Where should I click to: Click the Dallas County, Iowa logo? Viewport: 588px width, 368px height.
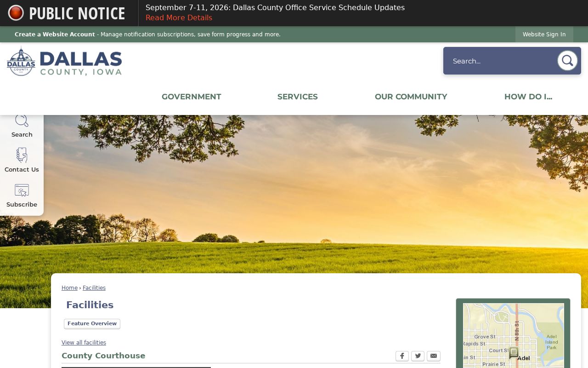64,62
